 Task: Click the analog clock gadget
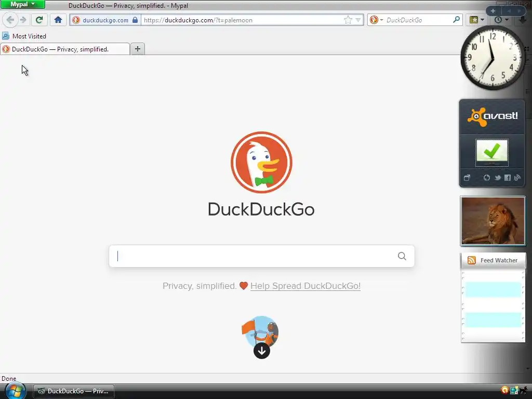[493, 58]
